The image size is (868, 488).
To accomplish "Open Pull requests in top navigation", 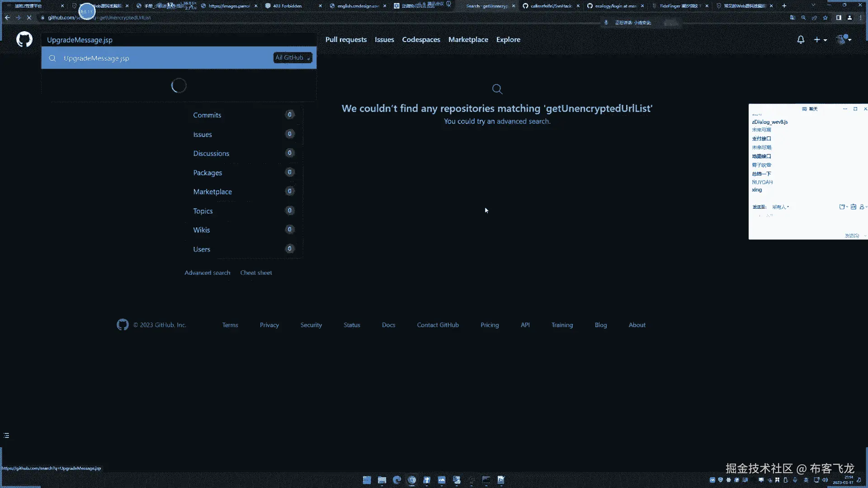I will (x=346, y=40).
